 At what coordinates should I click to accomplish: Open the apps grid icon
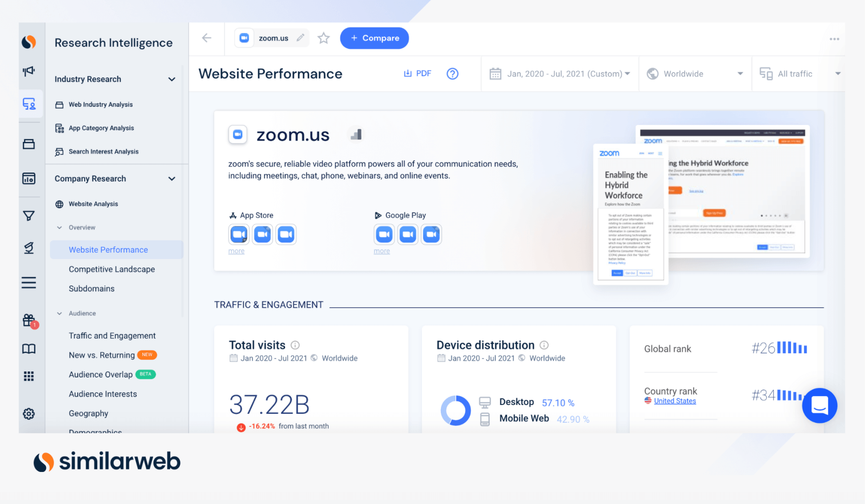pos(29,376)
